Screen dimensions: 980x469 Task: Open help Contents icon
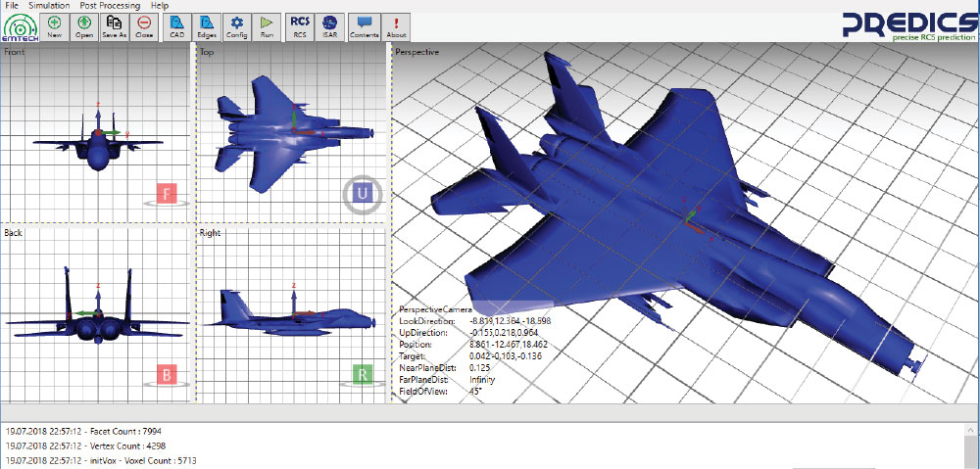tap(365, 24)
